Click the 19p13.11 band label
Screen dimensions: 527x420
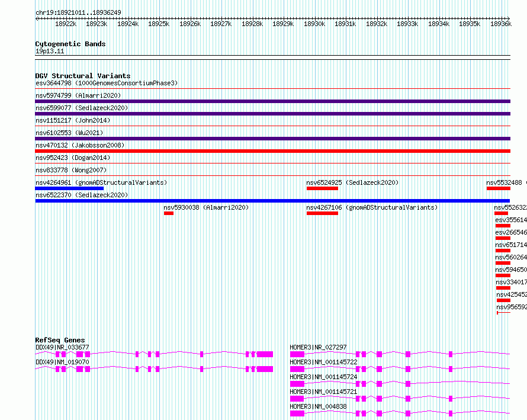pyautogui.click(x=50, y=51)
